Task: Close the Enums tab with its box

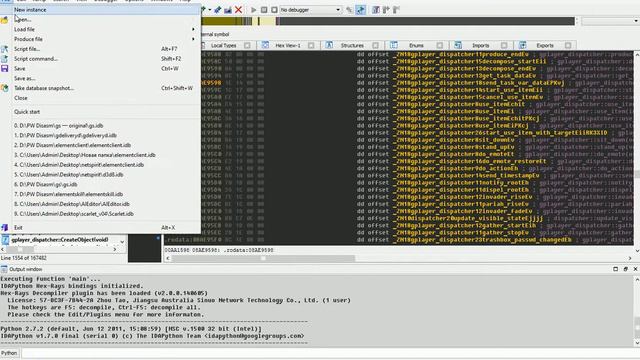Action: 440,45
